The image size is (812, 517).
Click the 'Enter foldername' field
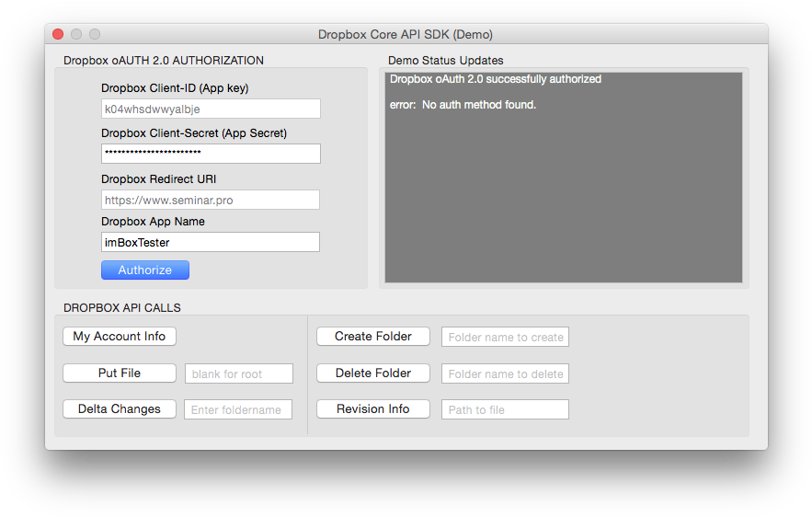[x=238, y=409]
